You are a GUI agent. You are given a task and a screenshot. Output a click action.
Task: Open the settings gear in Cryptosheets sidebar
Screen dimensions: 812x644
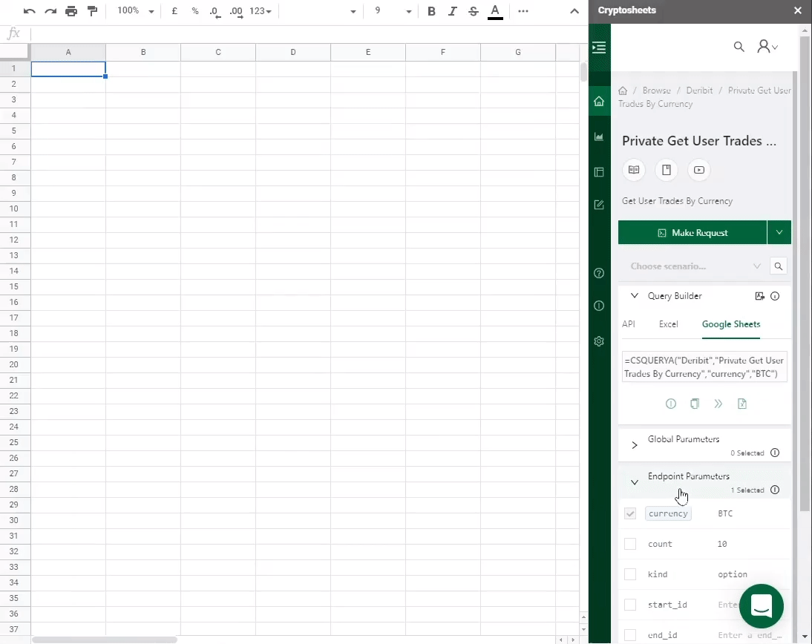599,341
